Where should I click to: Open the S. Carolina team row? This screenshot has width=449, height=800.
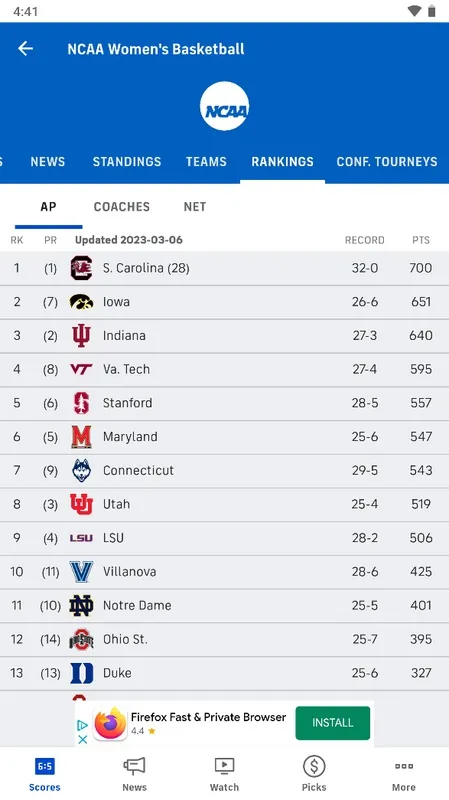pyautogui.click(x=224, y=268)
